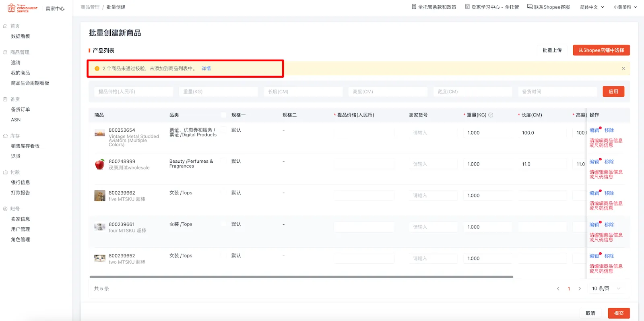Click the apple thumbnail of product 800248999

100,164
